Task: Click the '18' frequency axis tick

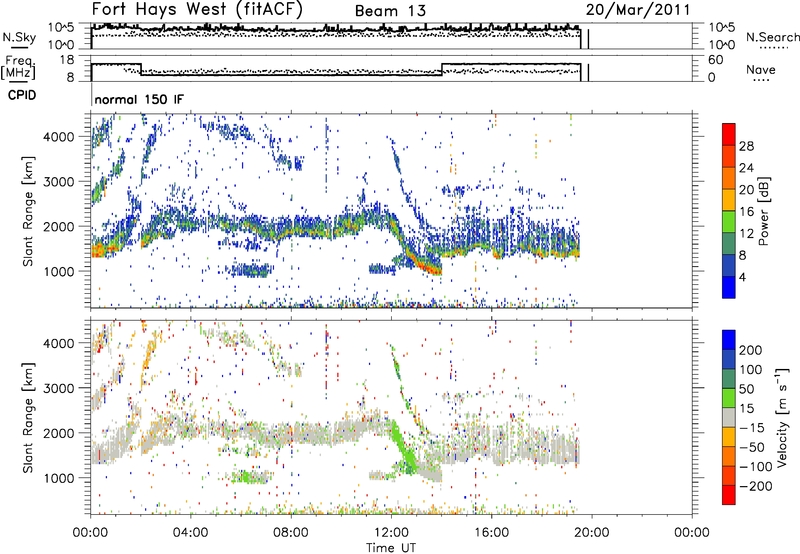Action: click(66, 60)
